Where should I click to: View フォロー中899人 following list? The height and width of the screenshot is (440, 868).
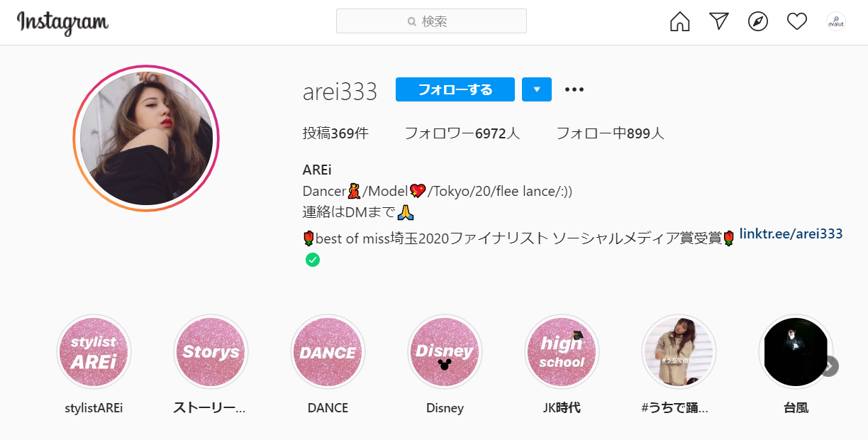(610, 133)
